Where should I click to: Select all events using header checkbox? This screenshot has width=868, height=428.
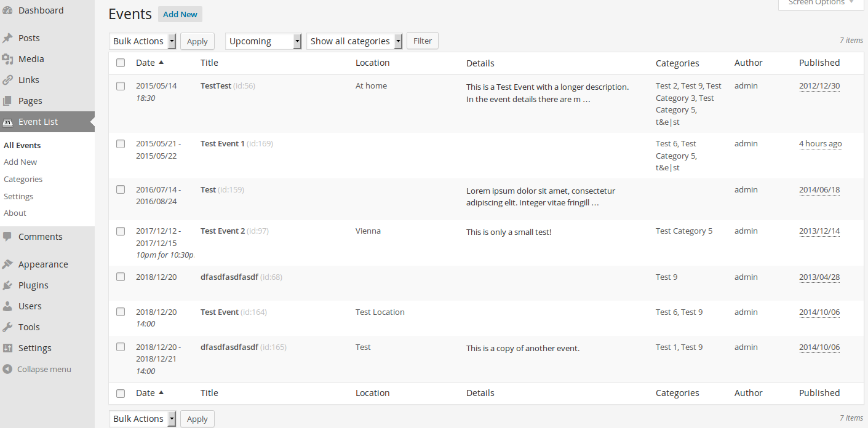click(121, 63)
